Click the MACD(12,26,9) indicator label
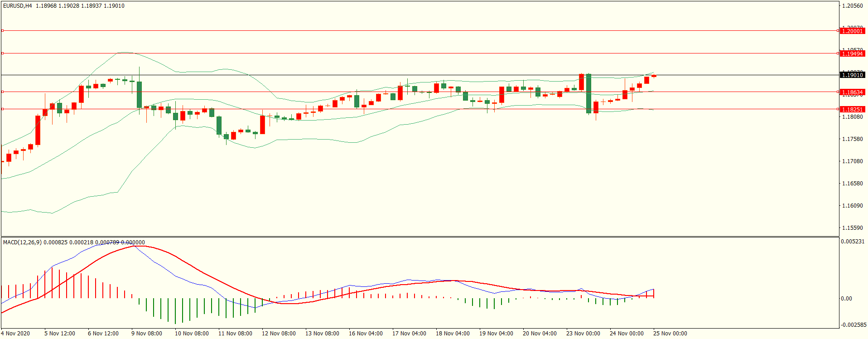Screen dimensions: 868x339 pyautogui.click(x=22, y=242)
